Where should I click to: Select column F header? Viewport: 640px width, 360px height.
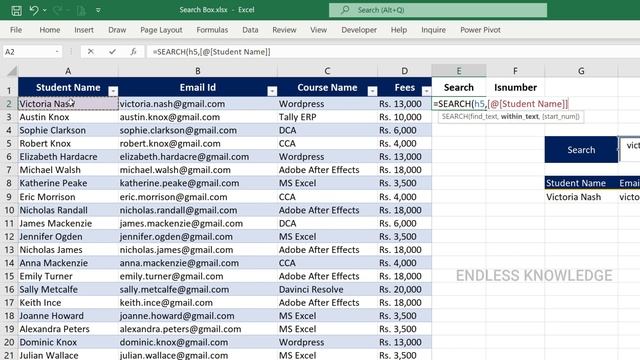tap(515, 71)
